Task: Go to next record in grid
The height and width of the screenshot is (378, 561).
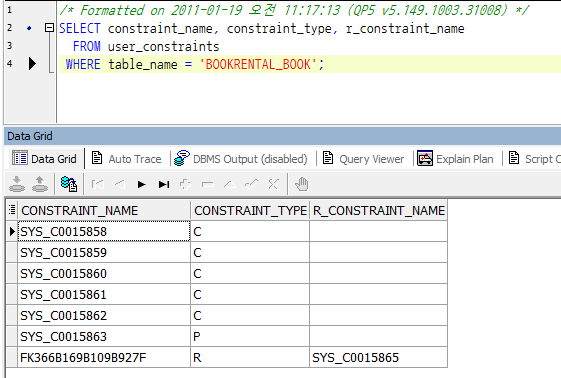Action: click(x=142, y=185)
